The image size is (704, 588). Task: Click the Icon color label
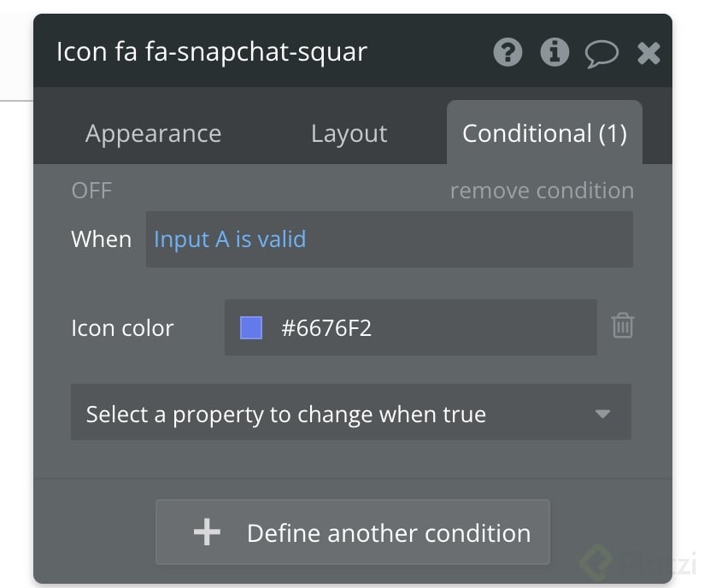(x=122, y=327)
